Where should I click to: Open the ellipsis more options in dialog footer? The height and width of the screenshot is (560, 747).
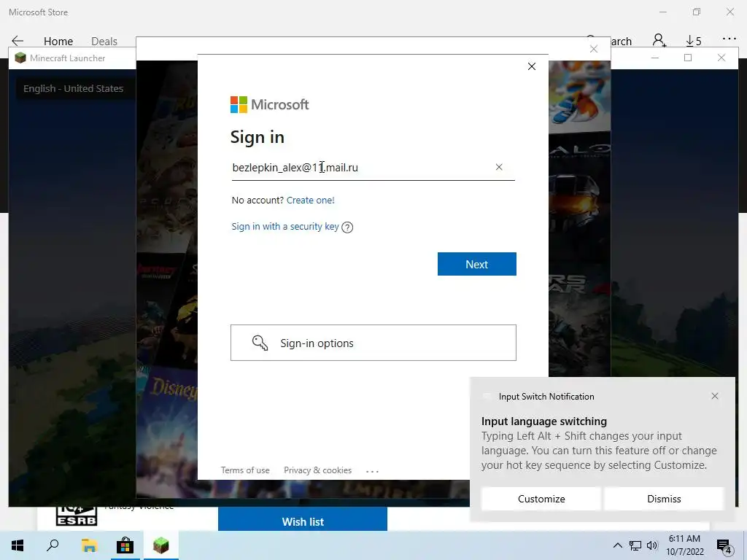[x=372, y=471]
